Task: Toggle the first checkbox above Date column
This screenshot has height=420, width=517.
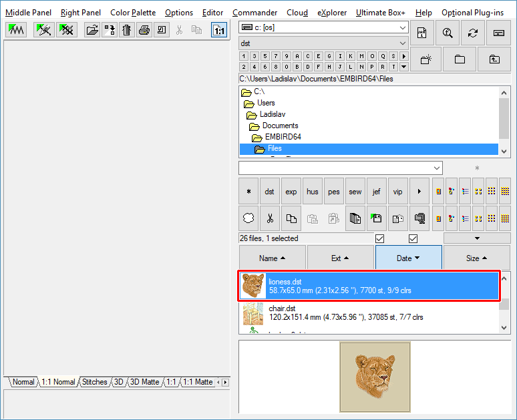Action: click(380, 238)
